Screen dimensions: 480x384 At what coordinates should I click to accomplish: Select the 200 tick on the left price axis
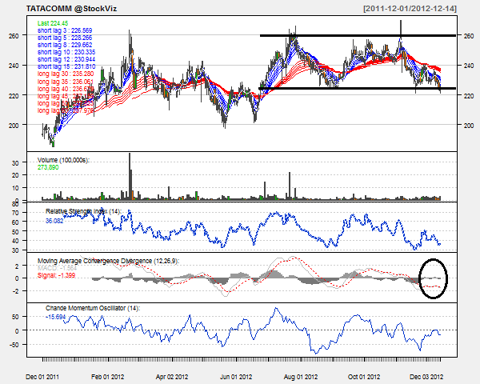click(14, 125)
